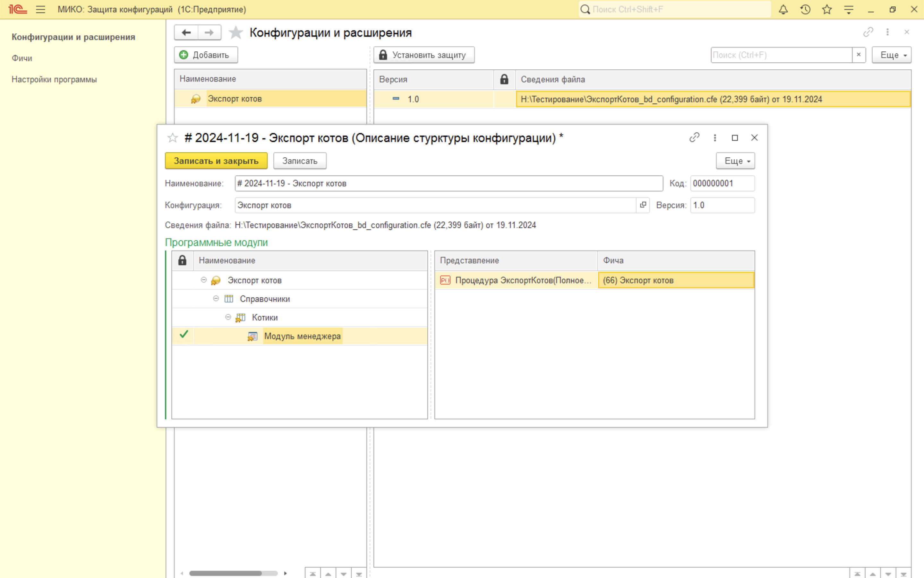Click Установить защиту button

[424, 55]
